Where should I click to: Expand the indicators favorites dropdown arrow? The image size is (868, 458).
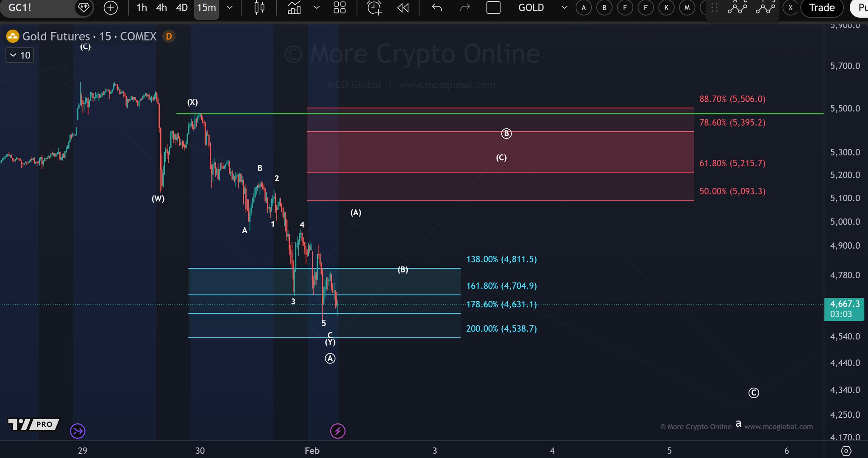tap(317, 8)
